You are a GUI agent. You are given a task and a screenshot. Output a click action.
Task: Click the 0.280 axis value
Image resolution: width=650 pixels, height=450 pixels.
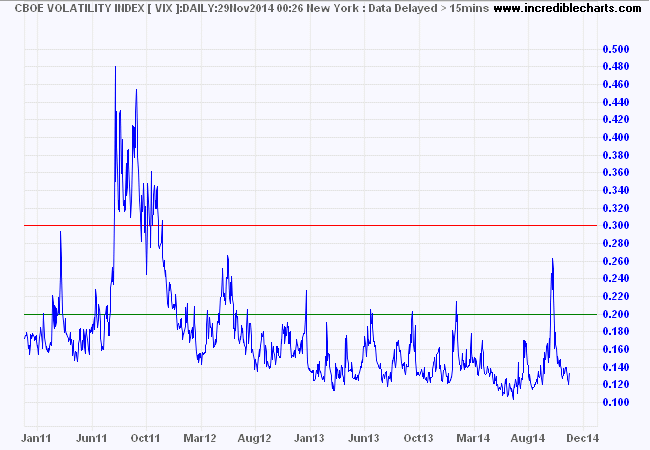(x=616, y=243)
